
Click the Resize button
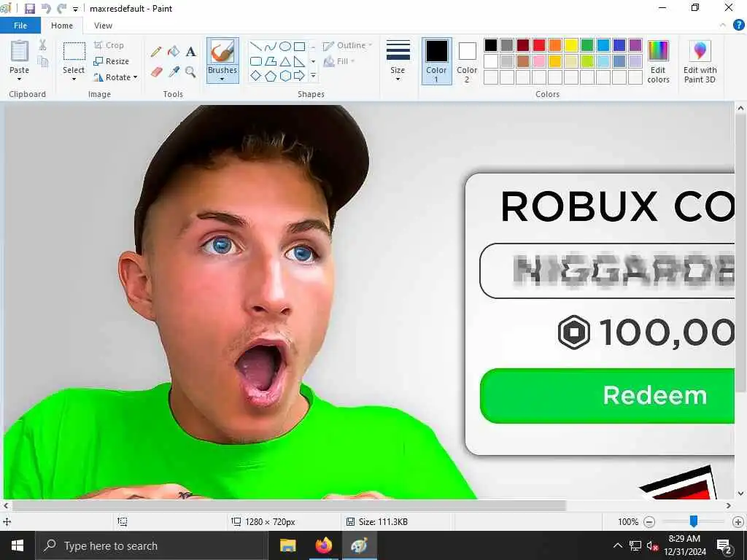112,61
